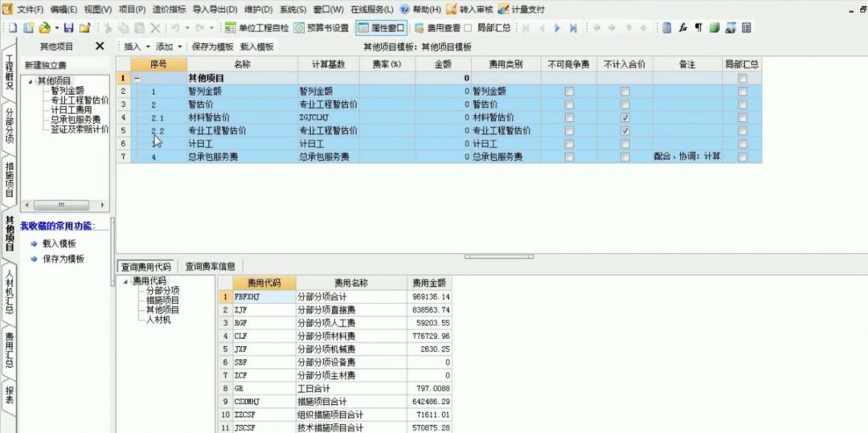Check 局部汇总 box in 其他项目 header row

(743, 79)
